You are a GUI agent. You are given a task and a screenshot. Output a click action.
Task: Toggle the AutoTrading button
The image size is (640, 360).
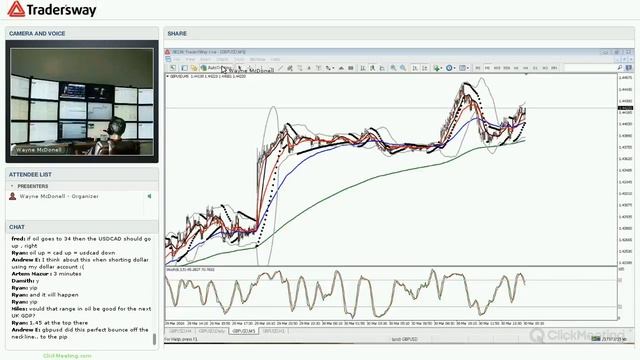tap(216, 68)
